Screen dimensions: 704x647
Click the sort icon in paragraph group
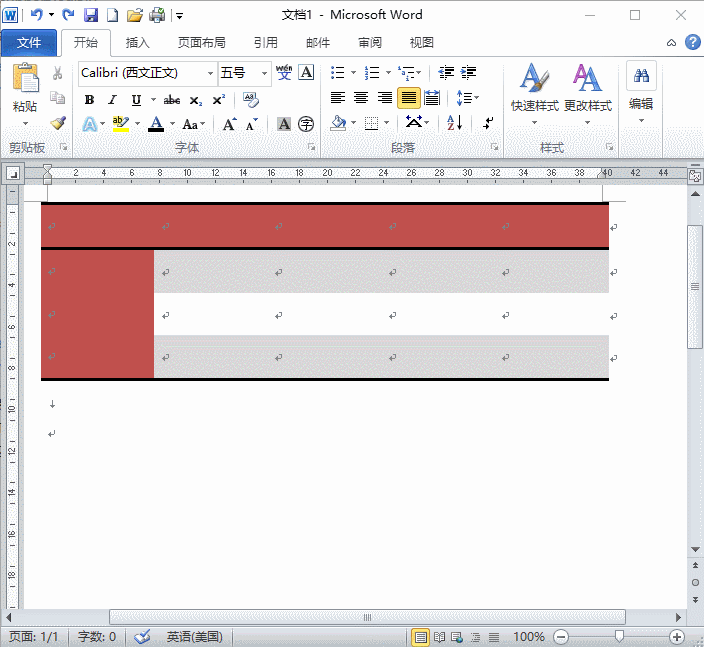tap(454, 124)
